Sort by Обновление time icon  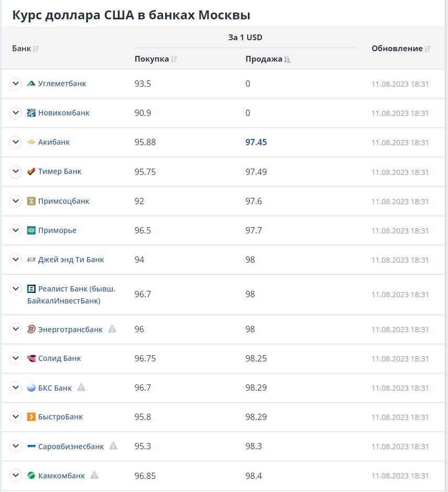click(428, 49)
